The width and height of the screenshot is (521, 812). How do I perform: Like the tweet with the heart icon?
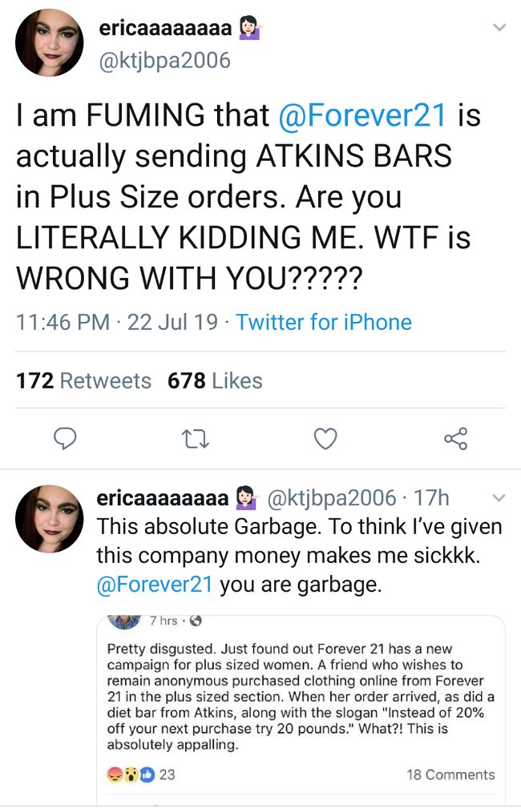325,438
